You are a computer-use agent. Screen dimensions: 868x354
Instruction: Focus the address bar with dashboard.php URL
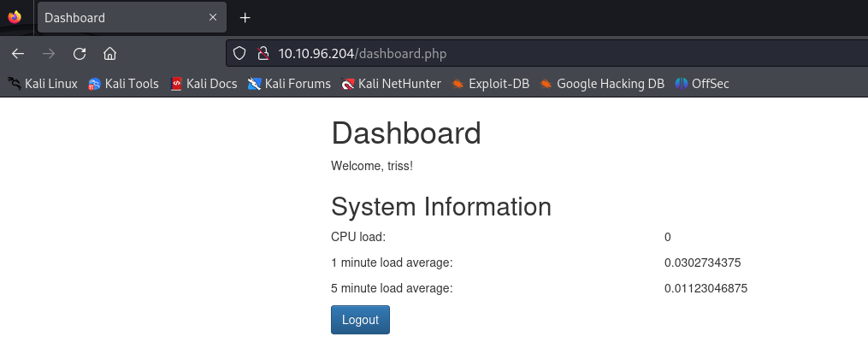(x=513, y=54)
